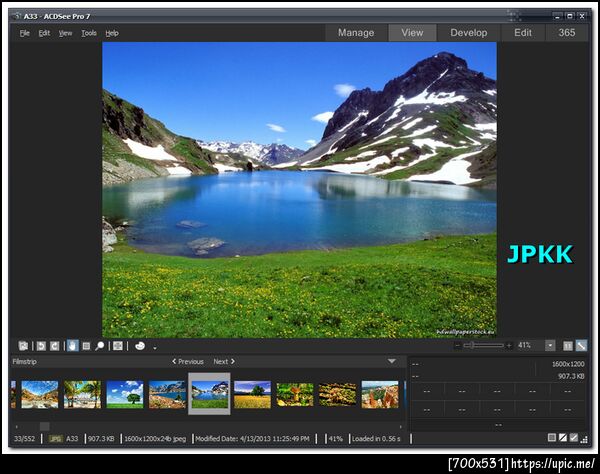This screenshot has width=600, height=474.
Task: Go to the Next image
Action: 224,362
